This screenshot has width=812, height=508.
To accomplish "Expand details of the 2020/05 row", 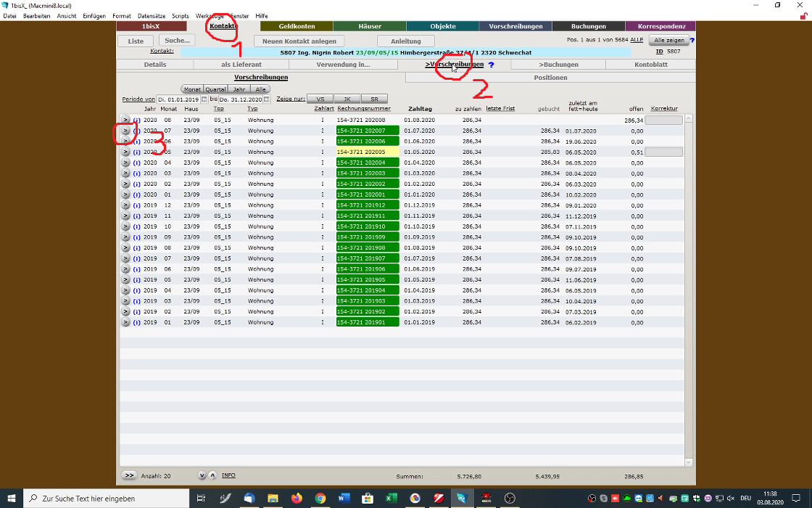I will (x=125, y=152).
